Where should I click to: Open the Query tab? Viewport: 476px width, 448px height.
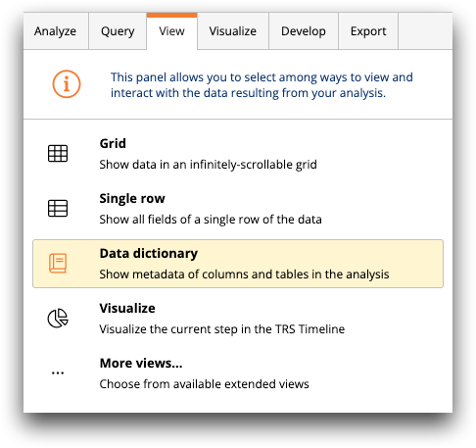[x=118, y=31]
